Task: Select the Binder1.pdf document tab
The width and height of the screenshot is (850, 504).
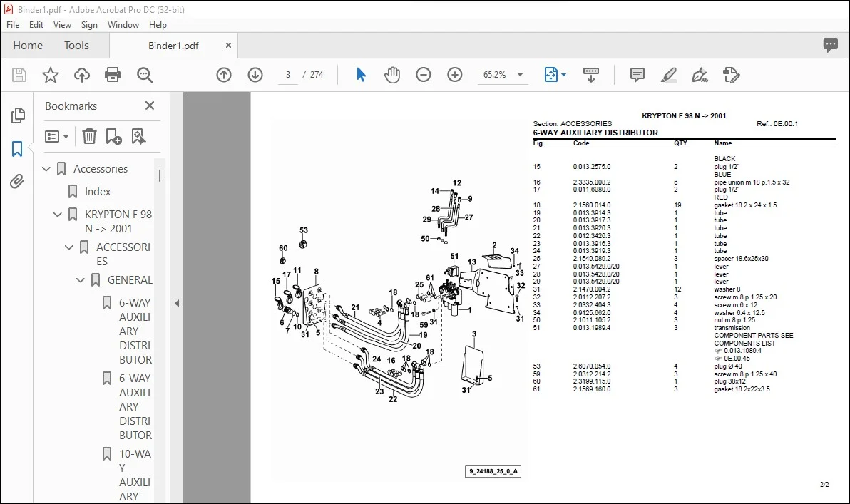Action: click(x=173, y=46)
